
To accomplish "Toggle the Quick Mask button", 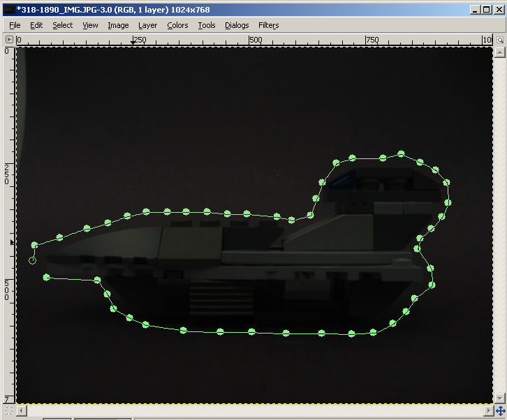I will click(x=9, y=411).
